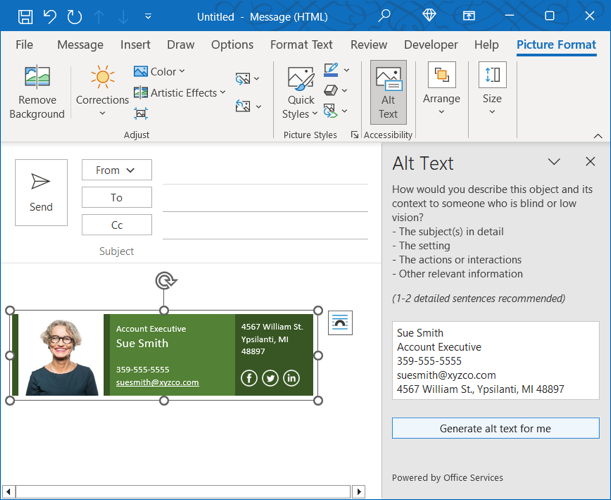611x500 pixels.
Task: Click the Layout Options icon beside picture
Action: click(340, 321)
